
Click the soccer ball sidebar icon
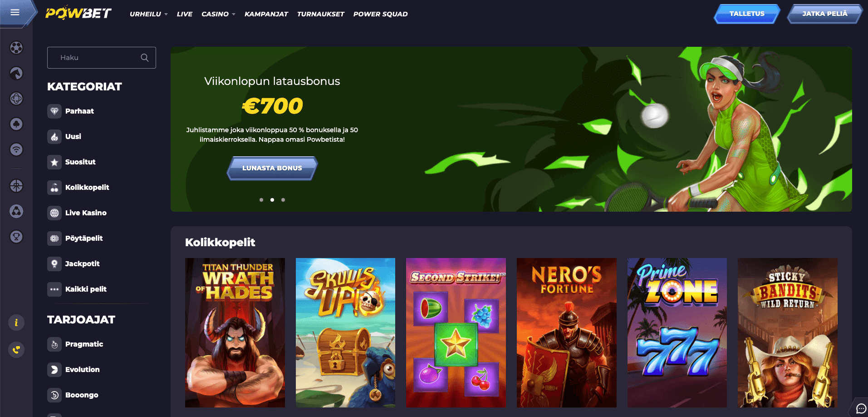tap(16, 48)
